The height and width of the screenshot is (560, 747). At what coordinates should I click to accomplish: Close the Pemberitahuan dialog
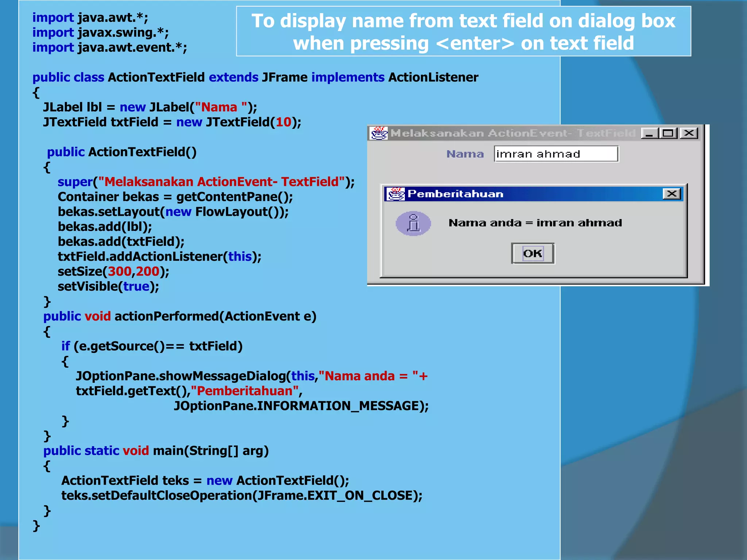(671, 194)
